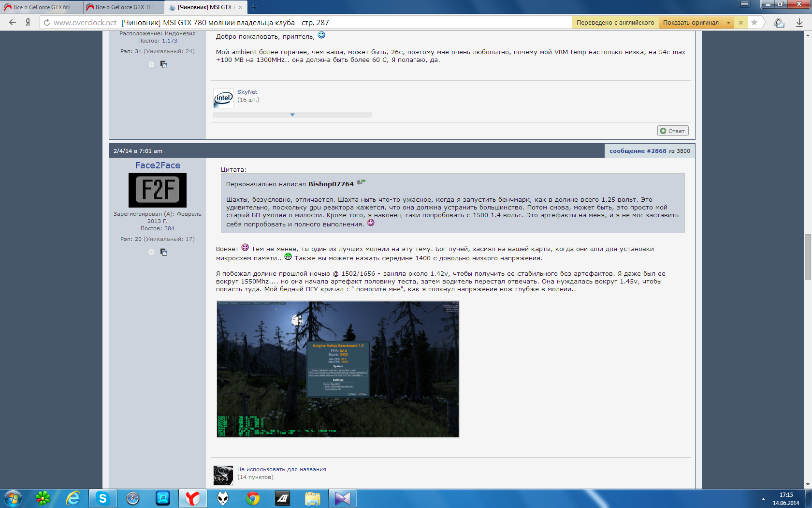Click the F2F avatar image
Image resolution: width=812 pixels, height=508 pixels.
pyautogui.click(x=158, y=190)
